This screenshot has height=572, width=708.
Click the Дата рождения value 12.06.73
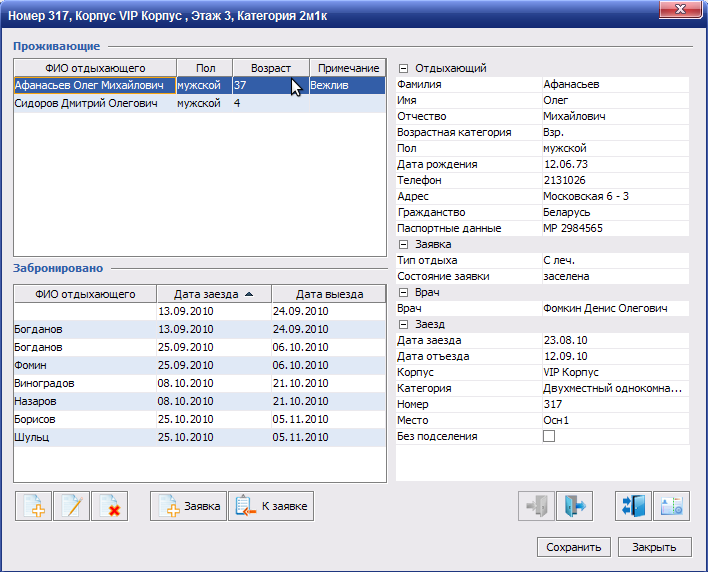pyautogui.click(x=616, y=164)
